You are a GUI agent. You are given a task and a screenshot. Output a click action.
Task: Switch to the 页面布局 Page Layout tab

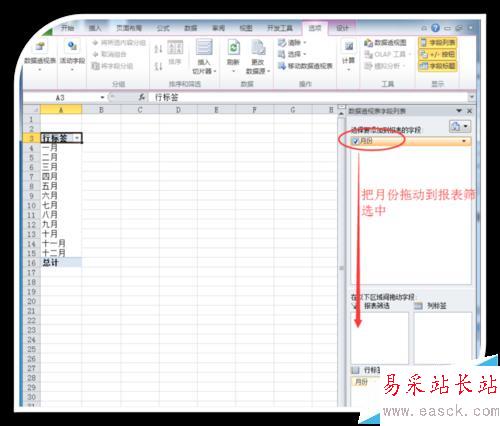129,28
